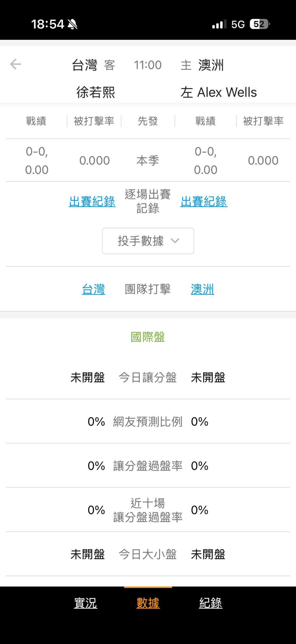The image size is (296, 644).
Task: Open 徐若熙's 出賽紀錄 link
Action: click(x=92, y=201)
